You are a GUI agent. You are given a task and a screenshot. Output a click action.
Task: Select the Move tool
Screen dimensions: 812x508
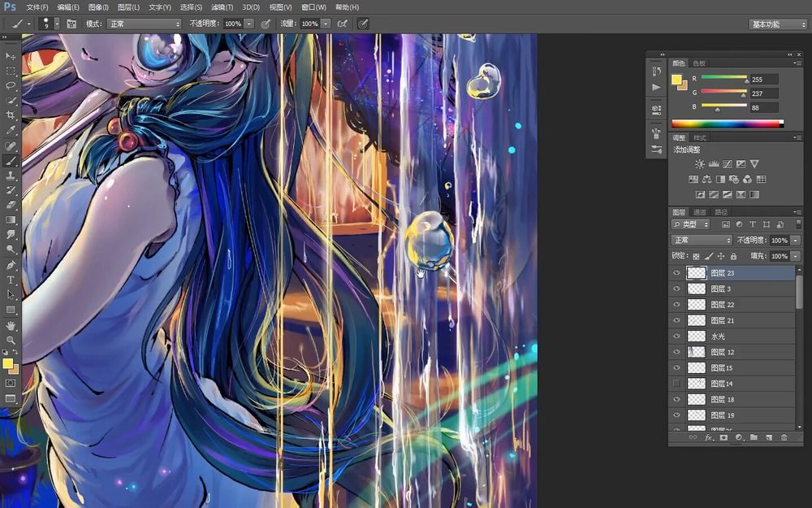[x=11, y=55]
